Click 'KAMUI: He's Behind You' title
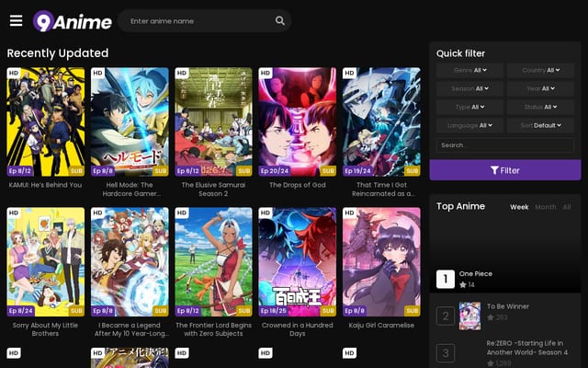 click(x=45, y=185)
